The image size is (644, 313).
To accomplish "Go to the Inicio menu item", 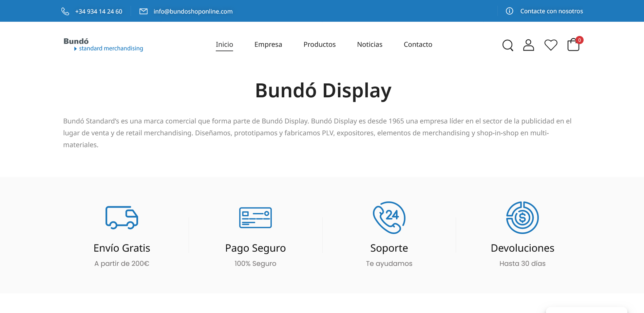I will pyautogui.click(x=224, y=44).
